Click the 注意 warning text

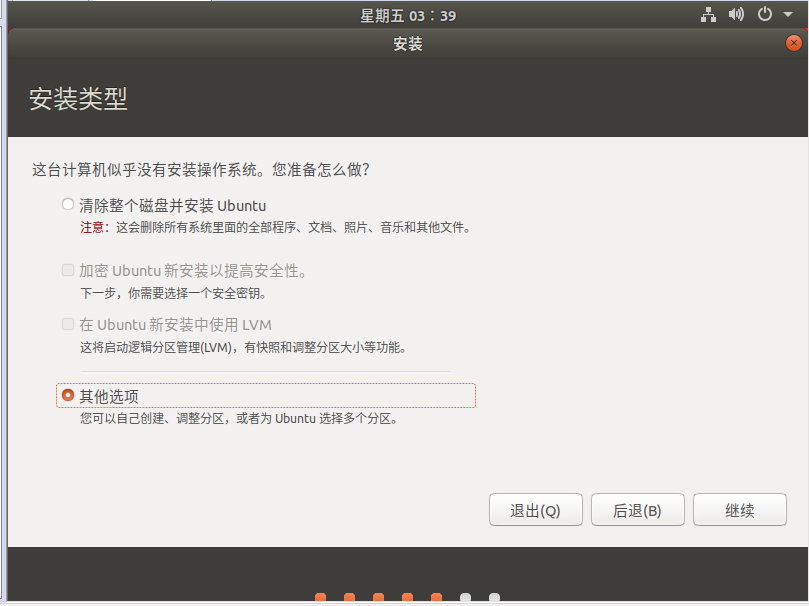coord(94,227)
